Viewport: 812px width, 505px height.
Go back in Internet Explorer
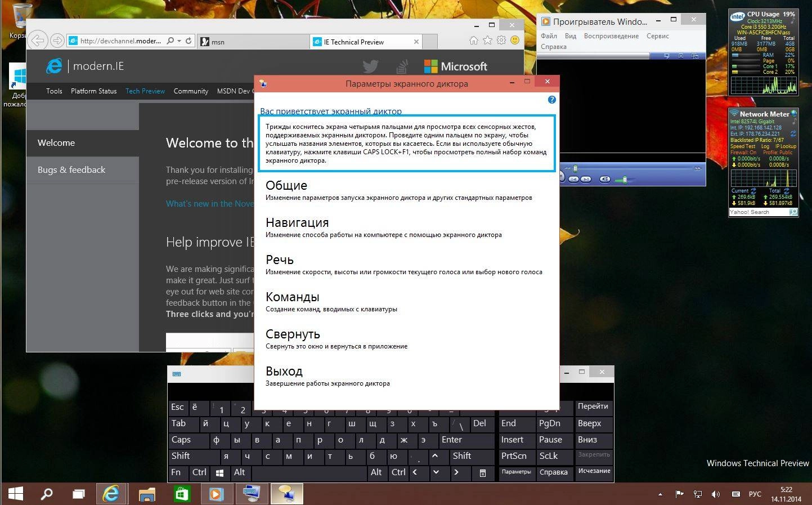pyautogui.click(x=37, y=41)
